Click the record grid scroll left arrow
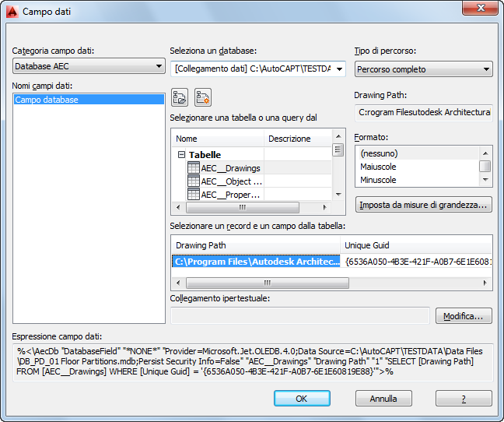Image resolution: width=504 pixels, height=422 pixels. (178, 283)
